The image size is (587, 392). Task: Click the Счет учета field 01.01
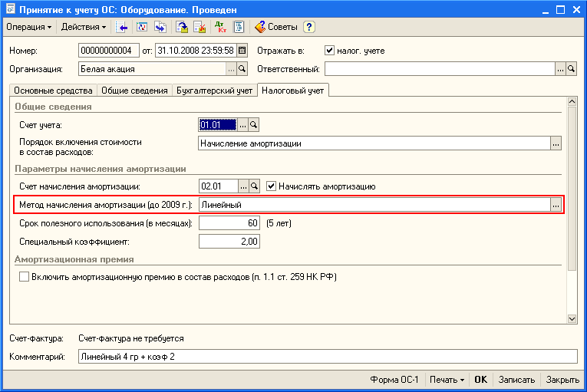(x=217, y=125)
